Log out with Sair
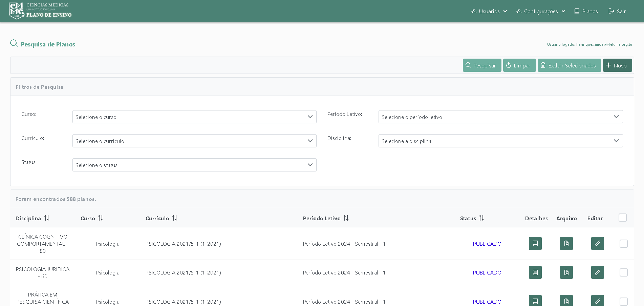Screen dimensions: 644x306 coord(617,11)
